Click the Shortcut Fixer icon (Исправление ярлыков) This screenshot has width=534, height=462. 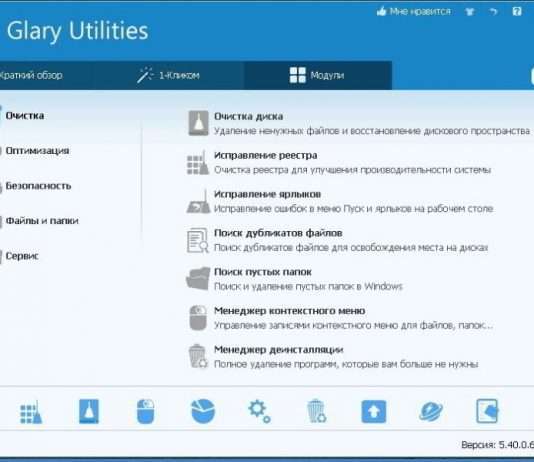[x=198, y=202]
